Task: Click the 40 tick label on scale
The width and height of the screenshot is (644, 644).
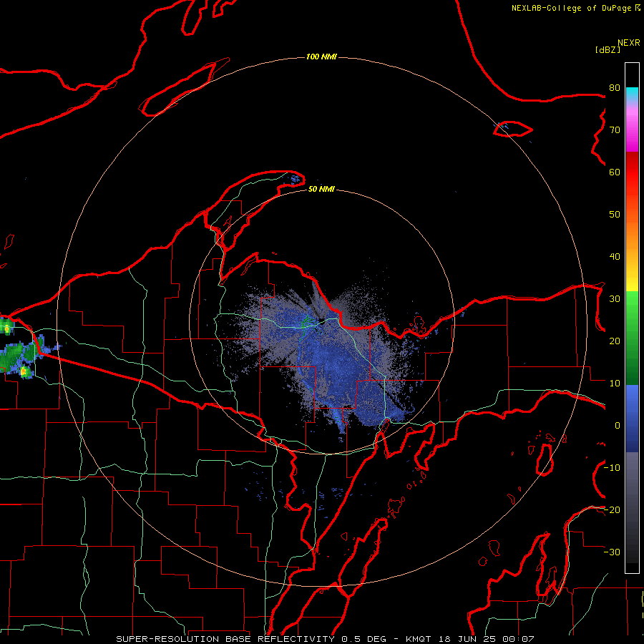Action: 615,257
